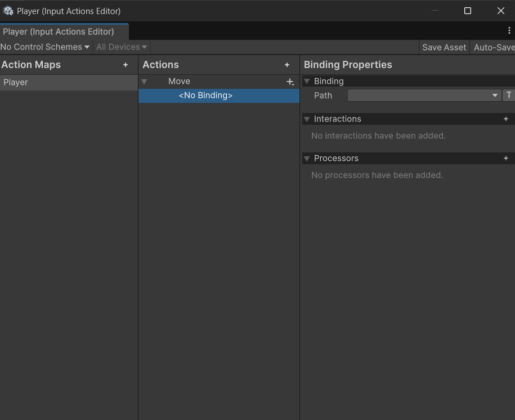Add a new action in Actions panel

pyautogui.click(x=287, y=65)
